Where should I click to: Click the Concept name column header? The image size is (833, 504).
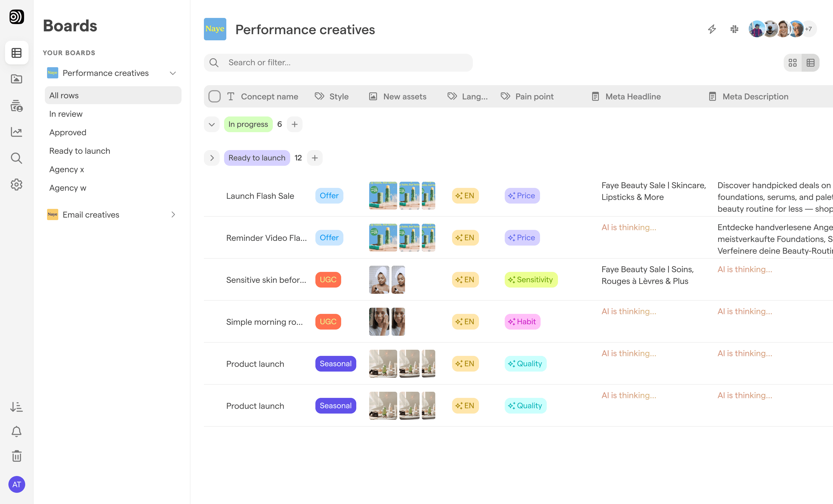point(263,97)
